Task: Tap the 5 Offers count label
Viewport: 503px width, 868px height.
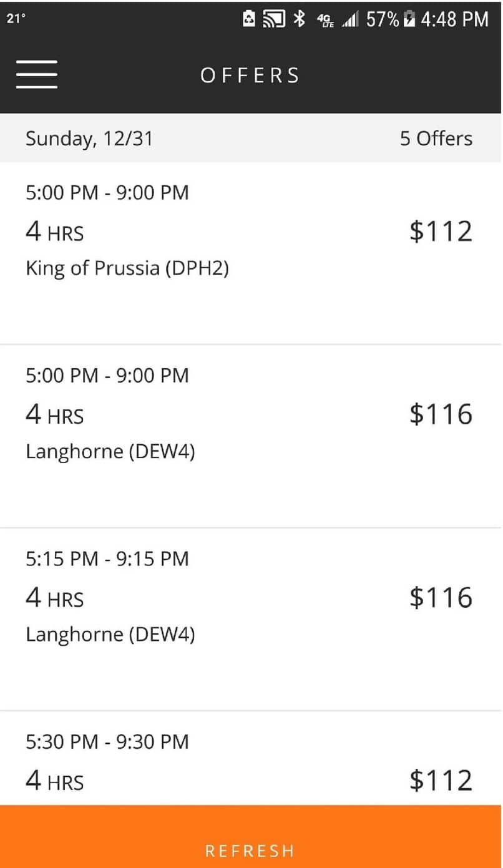Action: coord(436,139)
